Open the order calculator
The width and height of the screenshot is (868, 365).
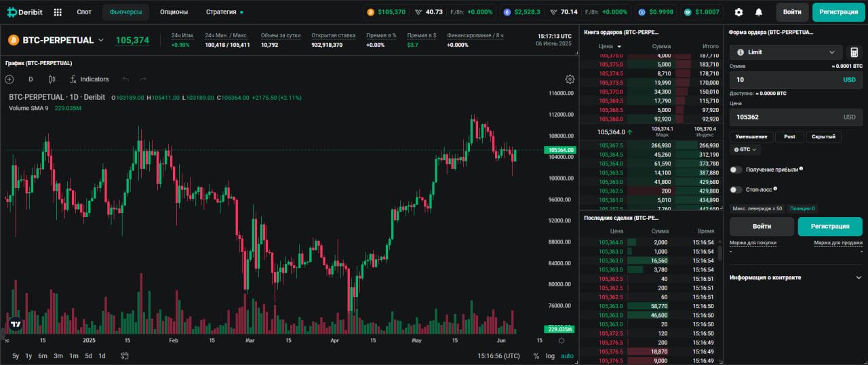854,52
